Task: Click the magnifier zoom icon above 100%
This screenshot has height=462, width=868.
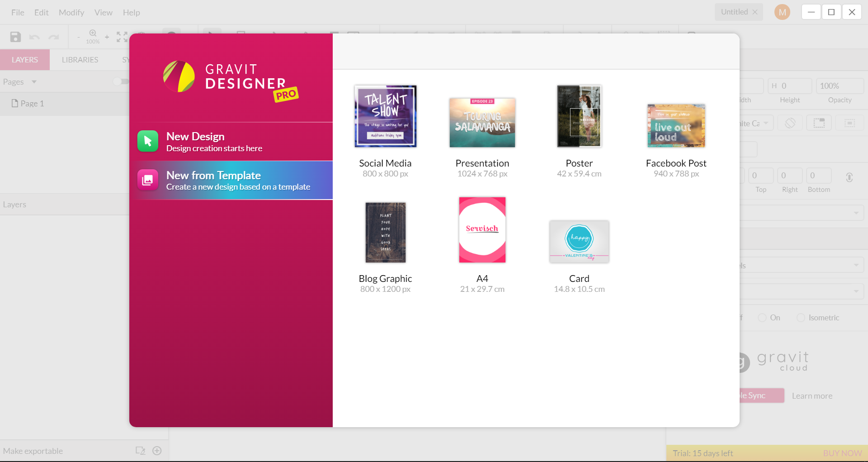Action: point(93,33)
